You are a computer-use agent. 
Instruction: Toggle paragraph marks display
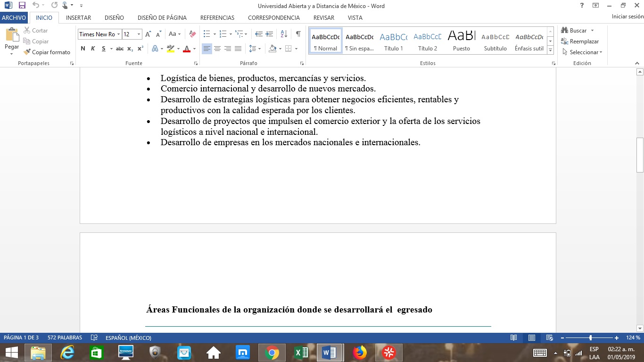click(x=298, y=34)
